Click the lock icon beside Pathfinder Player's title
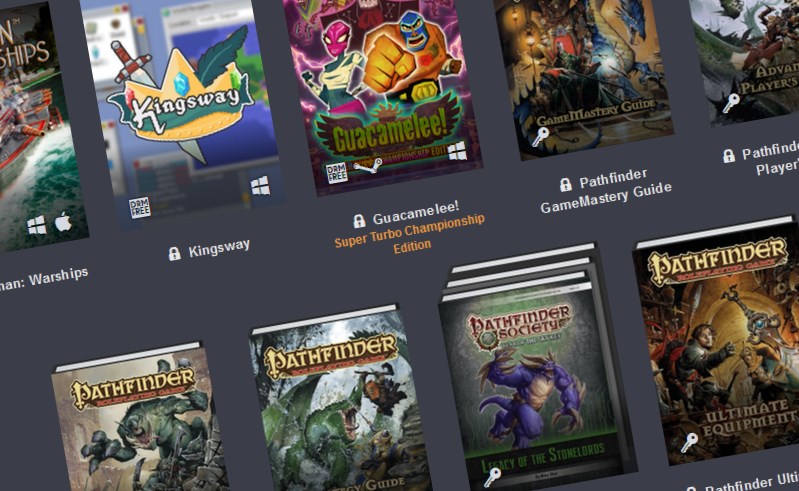799x491 pixels. [729, 155]
